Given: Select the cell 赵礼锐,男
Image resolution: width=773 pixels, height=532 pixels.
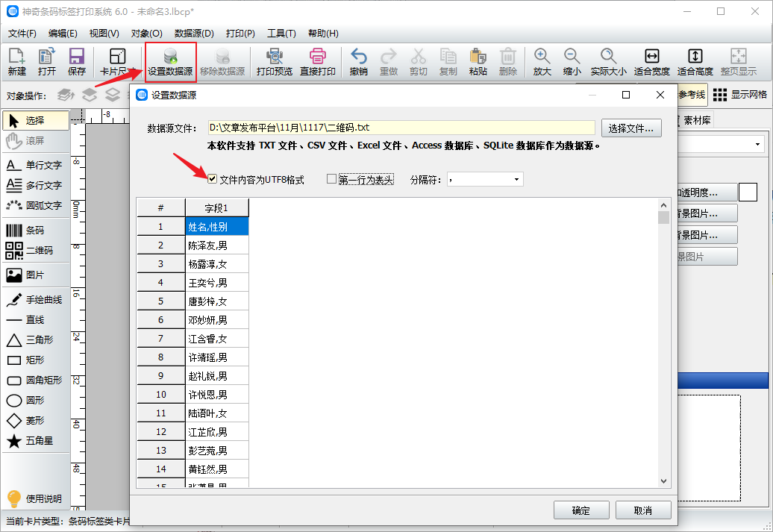Looking at the screenshot, I should point(217,376).
